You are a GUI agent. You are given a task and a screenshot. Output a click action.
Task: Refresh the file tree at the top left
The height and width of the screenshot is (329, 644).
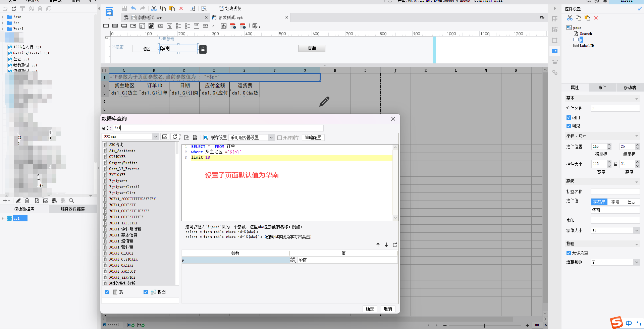14,9
